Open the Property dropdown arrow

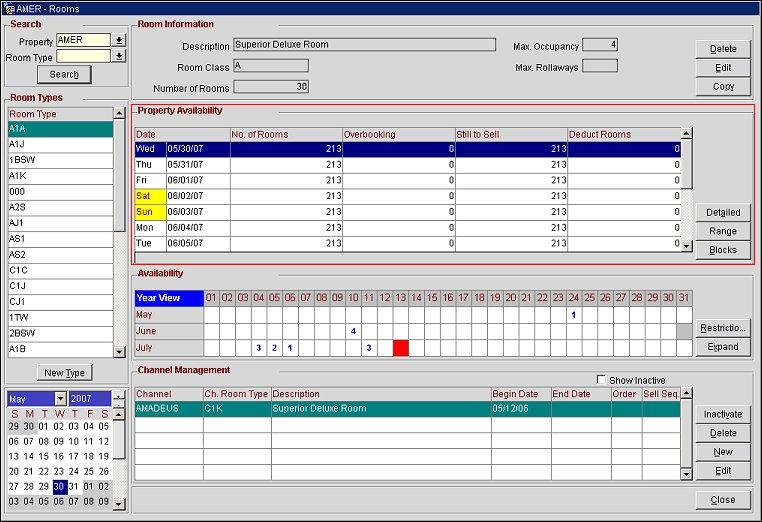coord(119,41)
